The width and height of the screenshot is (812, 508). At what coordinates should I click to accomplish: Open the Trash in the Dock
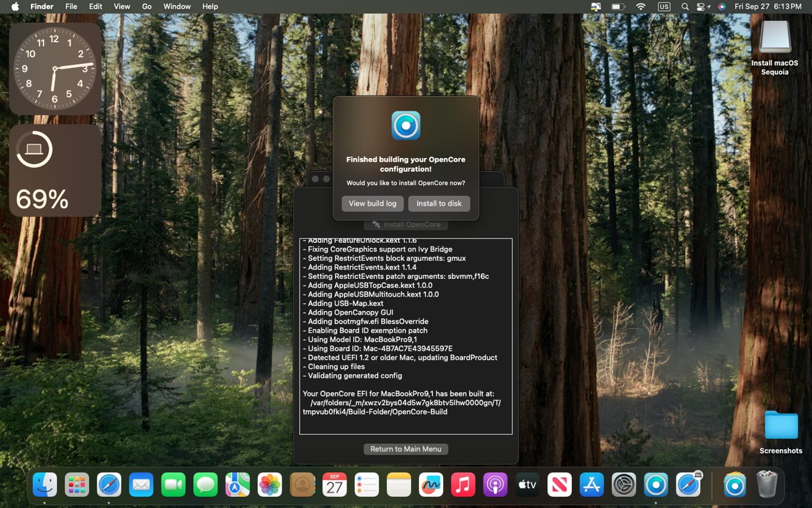(x=767, y=484)
